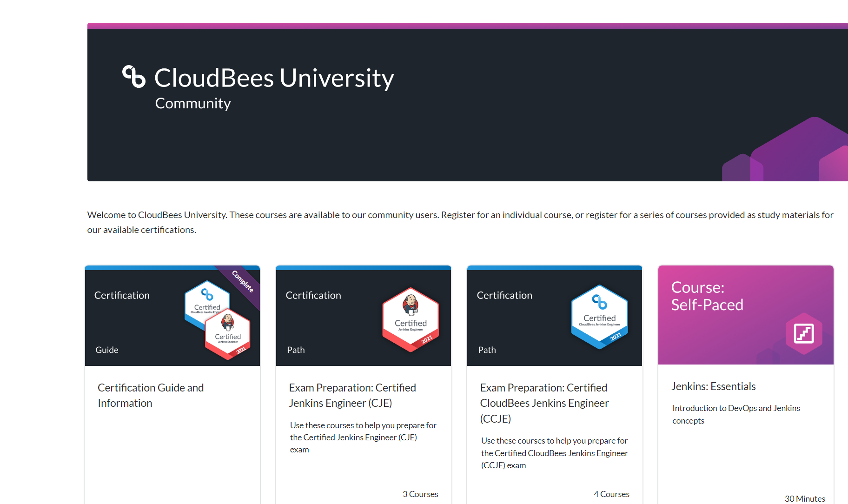Click the Community subtitle in banner
This screenshot has height=504, width=848.
click(x=193, y=103)
